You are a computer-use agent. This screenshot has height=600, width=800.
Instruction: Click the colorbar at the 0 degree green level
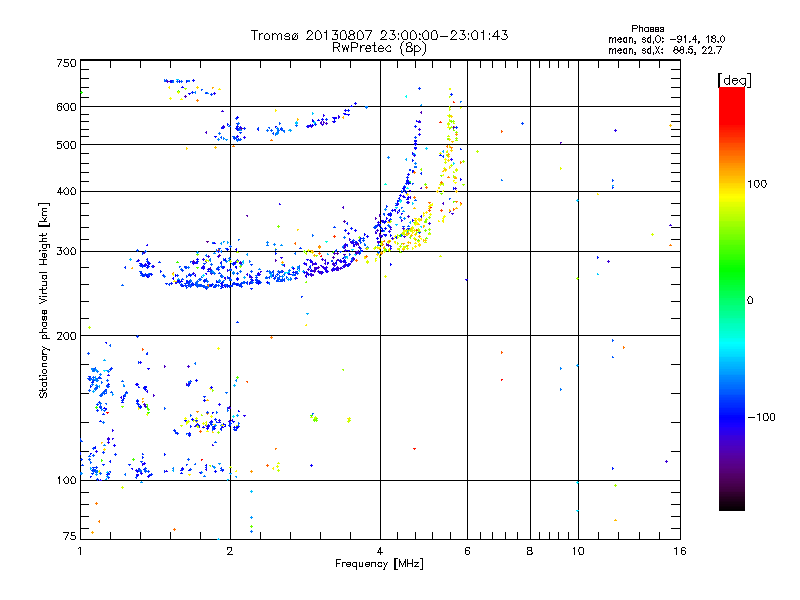pyautogui.click(x=731, y=300)
